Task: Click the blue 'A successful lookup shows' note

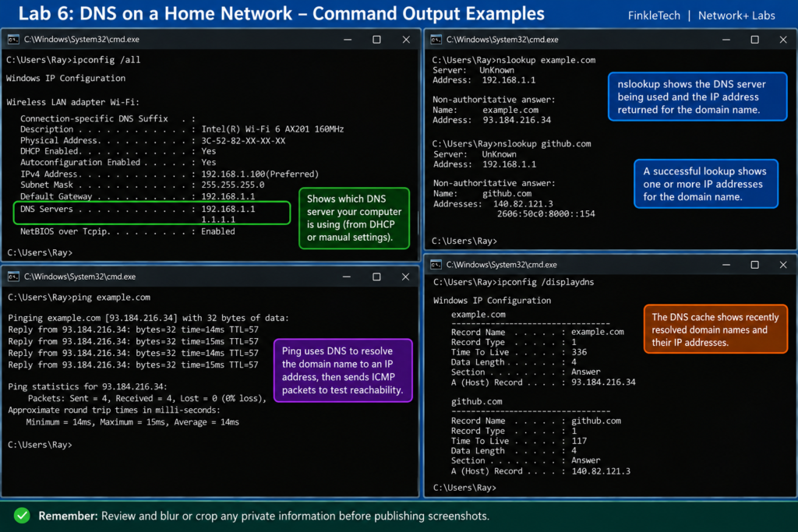Action: [x=706, y=184]
